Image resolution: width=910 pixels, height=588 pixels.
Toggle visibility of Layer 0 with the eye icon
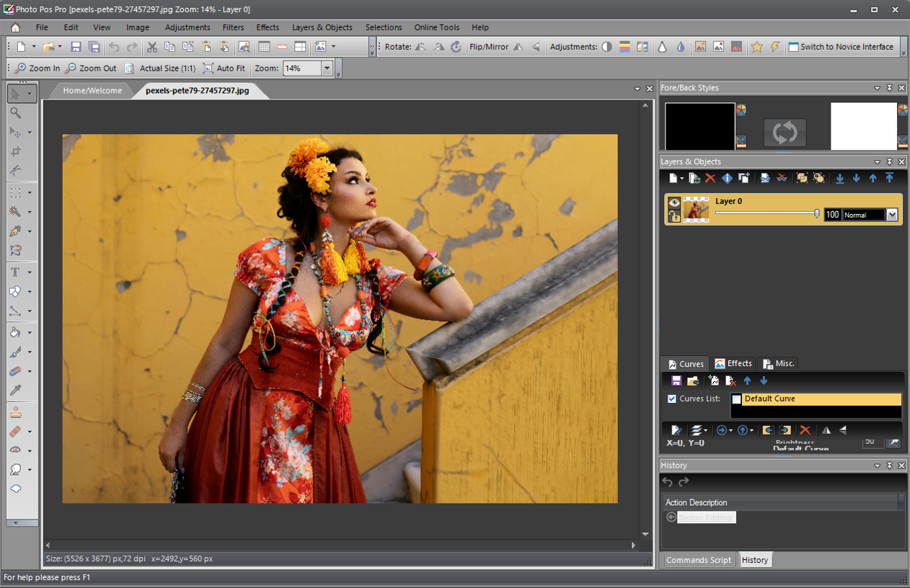(674, 202)
